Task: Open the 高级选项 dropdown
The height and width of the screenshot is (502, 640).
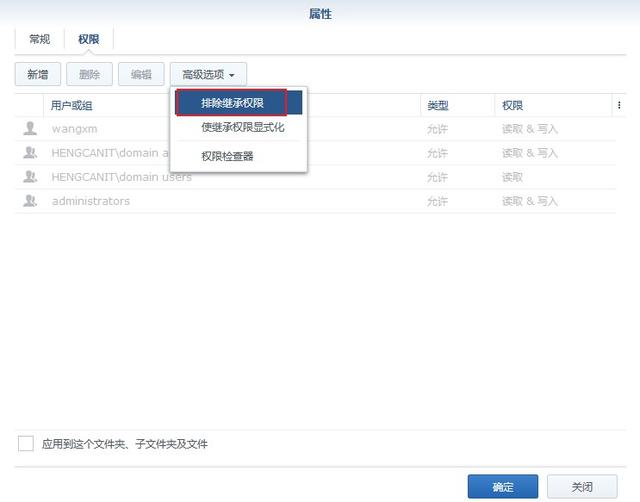Action: [x=208, y=74]
